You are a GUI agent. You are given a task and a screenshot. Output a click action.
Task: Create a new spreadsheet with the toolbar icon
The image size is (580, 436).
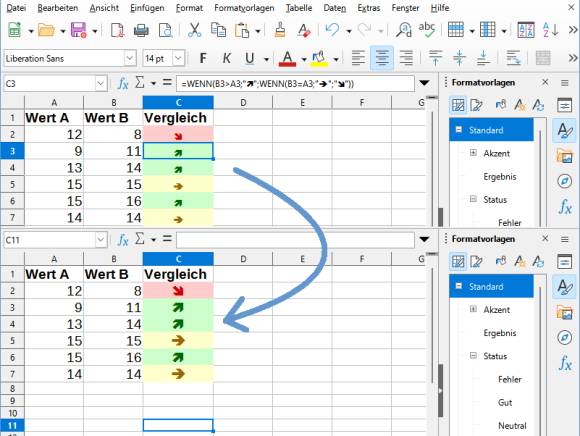click(x=15, y=30)
